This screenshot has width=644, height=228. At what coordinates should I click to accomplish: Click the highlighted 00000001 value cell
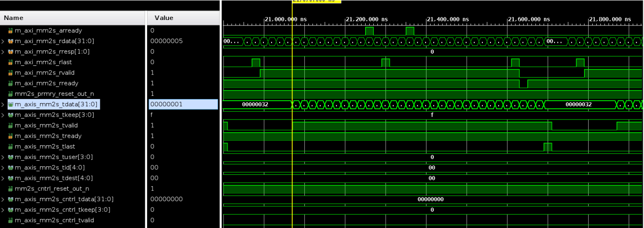[x=183, y=104]
